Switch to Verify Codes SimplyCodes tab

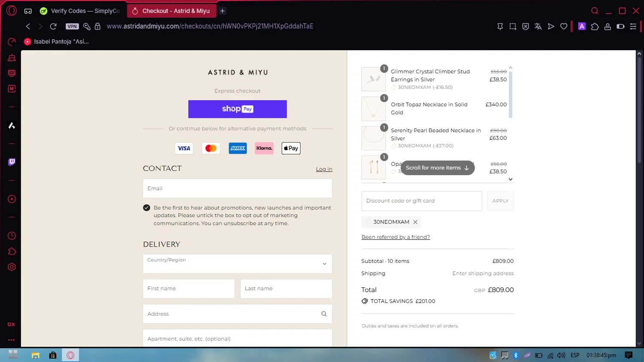pos(80,11)
